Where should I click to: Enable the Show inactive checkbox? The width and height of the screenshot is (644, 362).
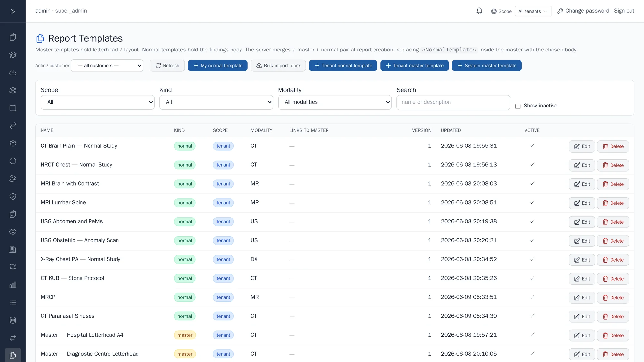pos(518,106)
